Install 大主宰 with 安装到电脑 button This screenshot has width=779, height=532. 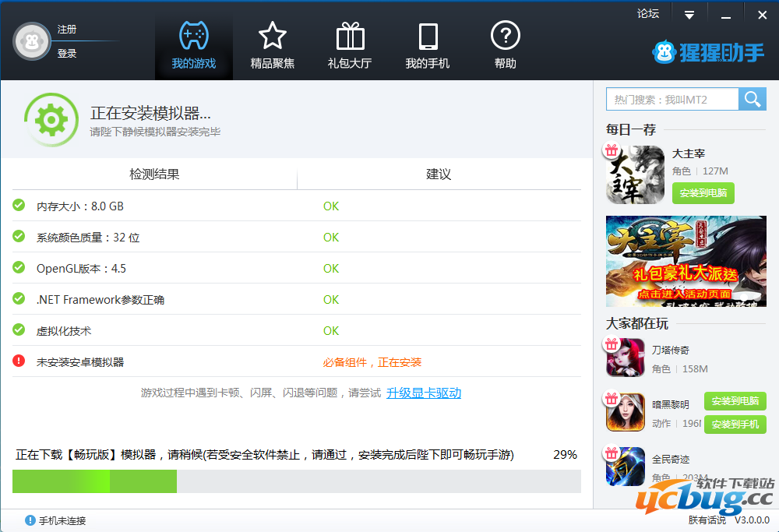(703, 193)
